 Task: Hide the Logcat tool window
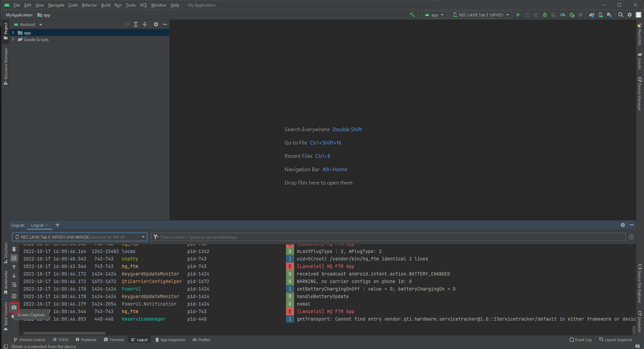coord(632,225)
